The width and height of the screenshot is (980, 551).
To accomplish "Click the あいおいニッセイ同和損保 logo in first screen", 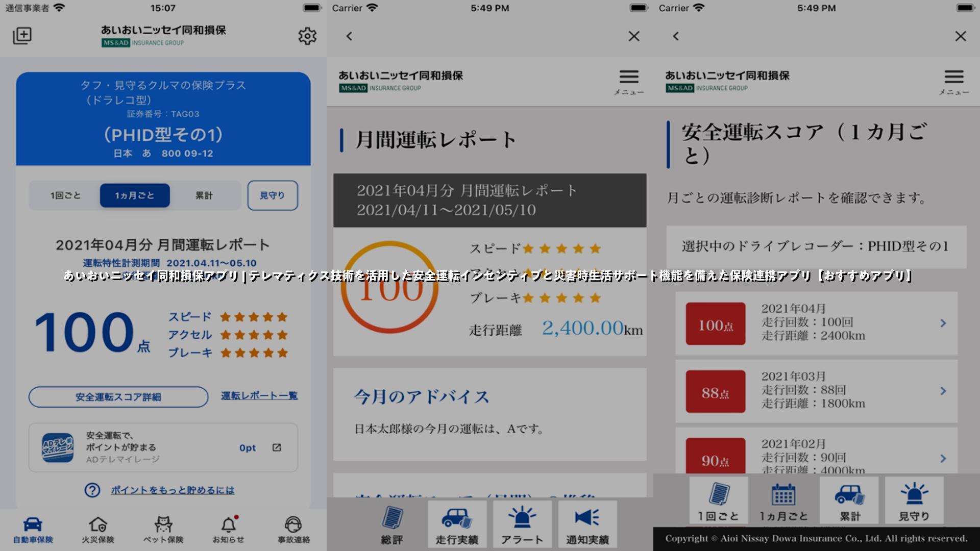I will point(163,36).
